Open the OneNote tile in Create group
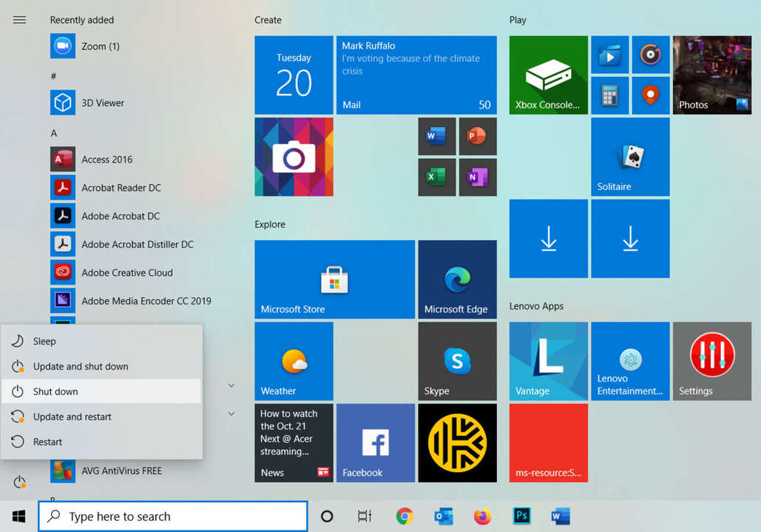 478,177
